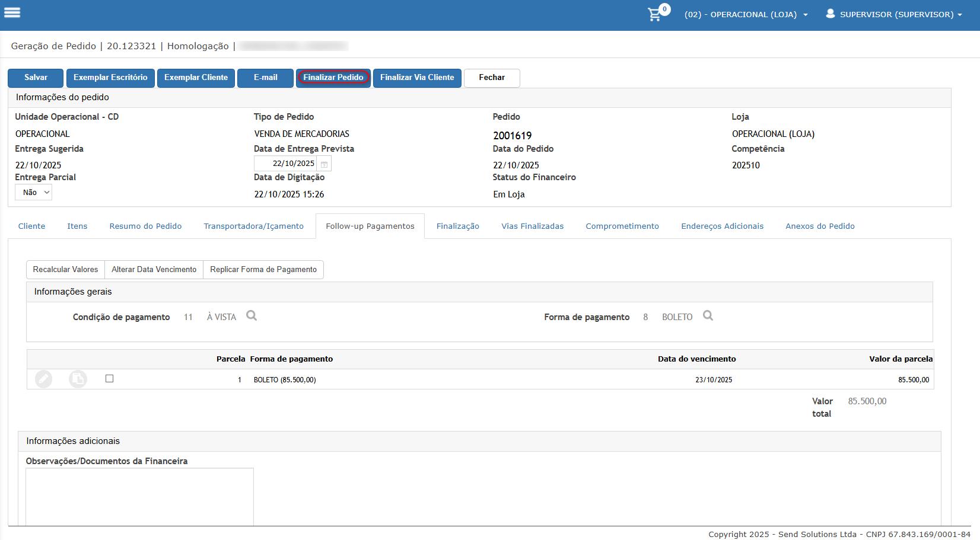Click the Salvar button
This screenshot has height=540, width=980.
(x=36, y=78)
